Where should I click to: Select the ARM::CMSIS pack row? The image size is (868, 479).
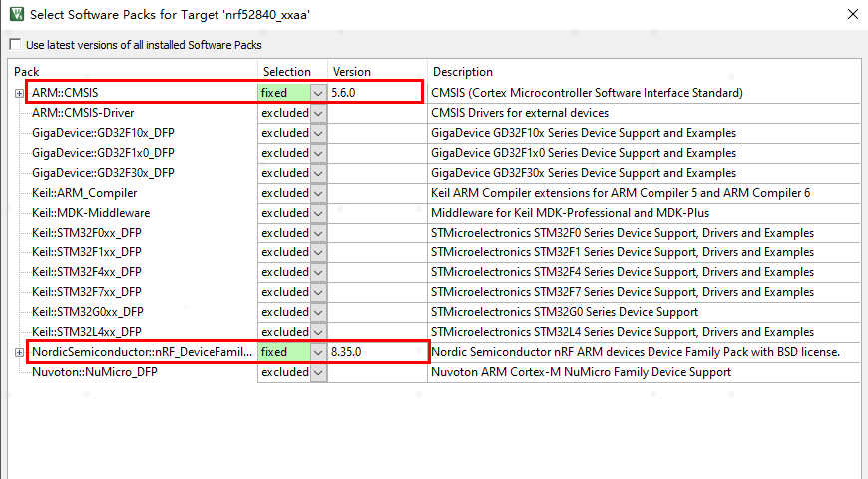coord(65,93)
